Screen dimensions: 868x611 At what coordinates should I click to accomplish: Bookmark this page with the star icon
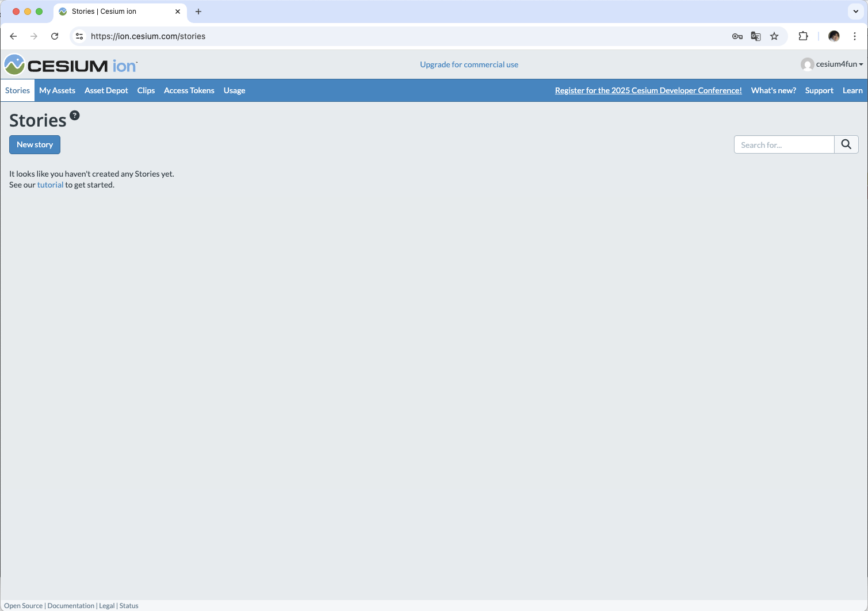774,36
